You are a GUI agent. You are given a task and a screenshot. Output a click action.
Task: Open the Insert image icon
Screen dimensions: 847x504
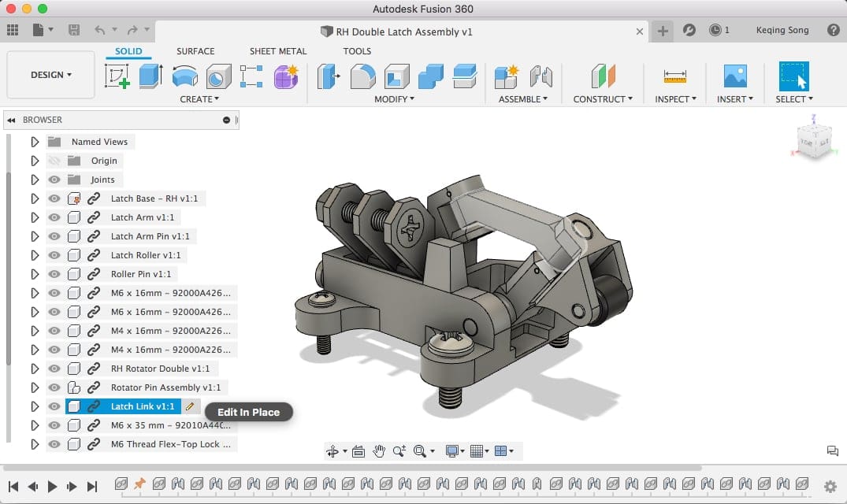pos(734,76)
